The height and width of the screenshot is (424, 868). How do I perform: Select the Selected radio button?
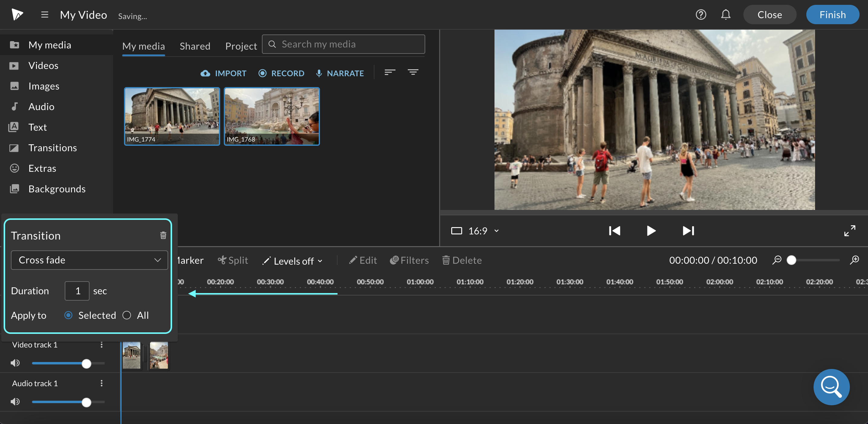pyautogui.click(x=68, y=315)
